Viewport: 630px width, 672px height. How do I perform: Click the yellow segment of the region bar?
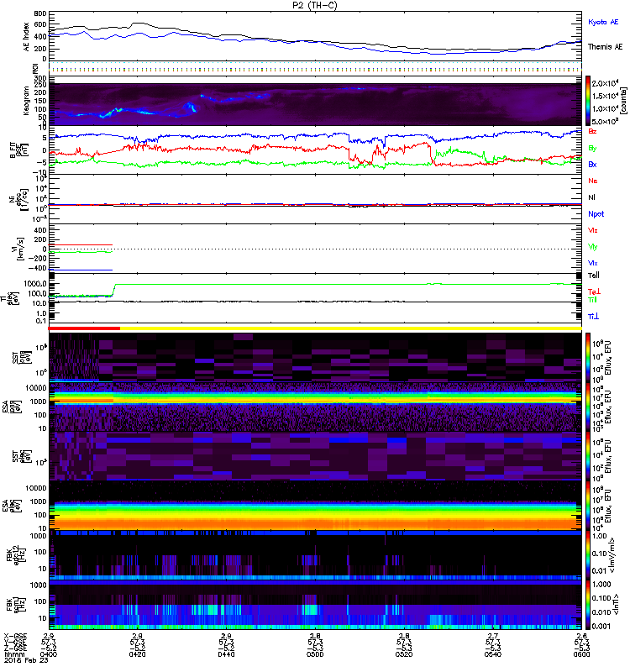tap(350, 328)
